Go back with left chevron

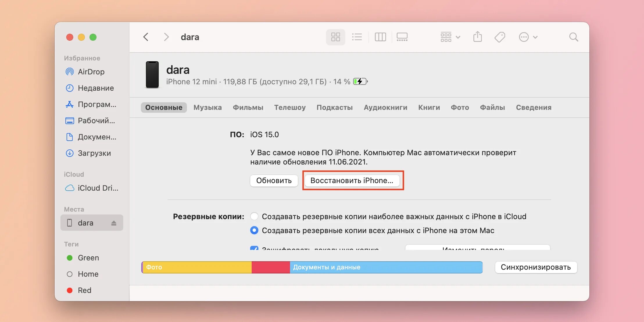(x=146, y=37)
